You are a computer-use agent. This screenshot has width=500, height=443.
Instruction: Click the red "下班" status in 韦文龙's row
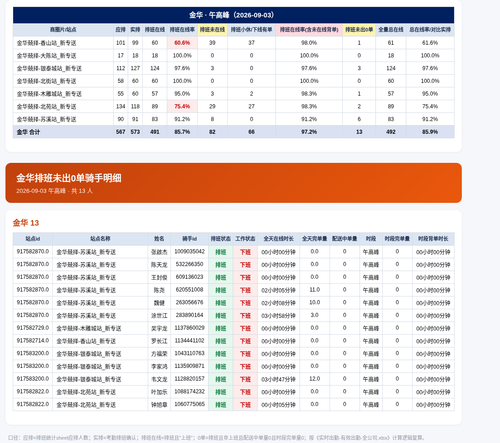click(245, 379)
